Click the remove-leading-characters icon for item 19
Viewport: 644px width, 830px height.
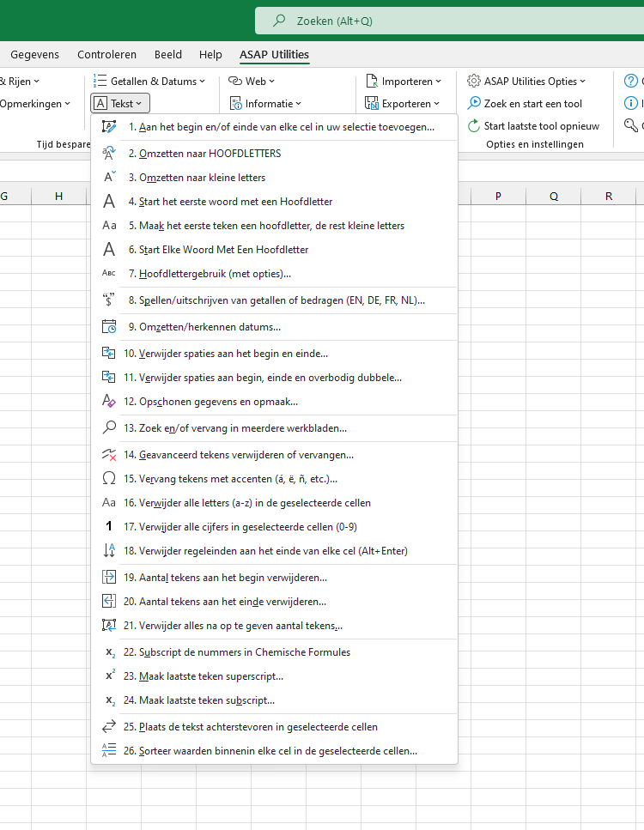[x=108, y=577]
